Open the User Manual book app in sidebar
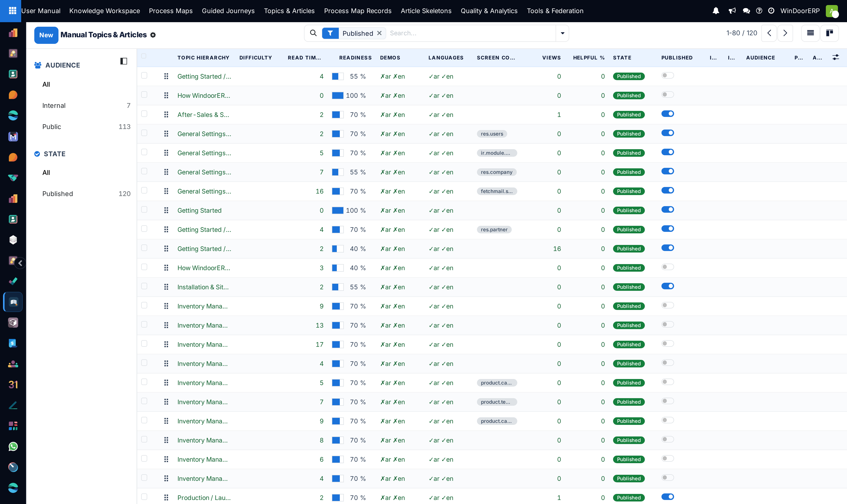The image size is (847, 504). (13, 302)
